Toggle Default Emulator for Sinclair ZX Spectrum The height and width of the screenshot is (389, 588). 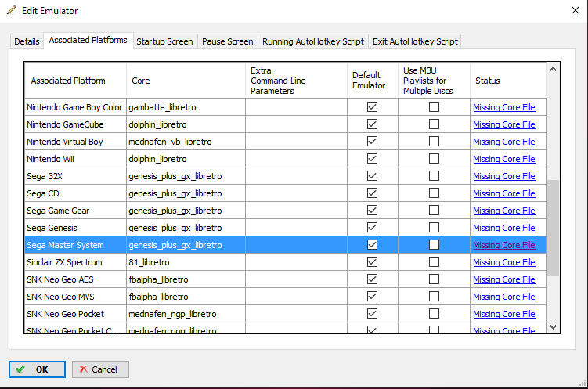tap(373, 262)
